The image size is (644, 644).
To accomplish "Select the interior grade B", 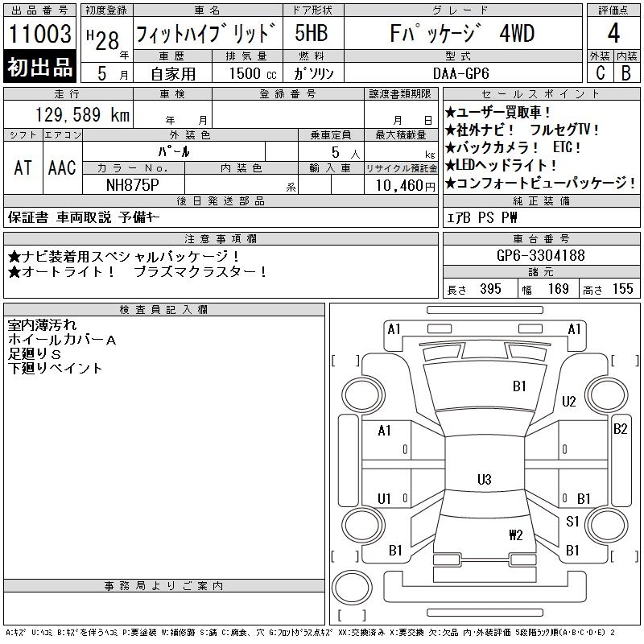I will 626,72.
